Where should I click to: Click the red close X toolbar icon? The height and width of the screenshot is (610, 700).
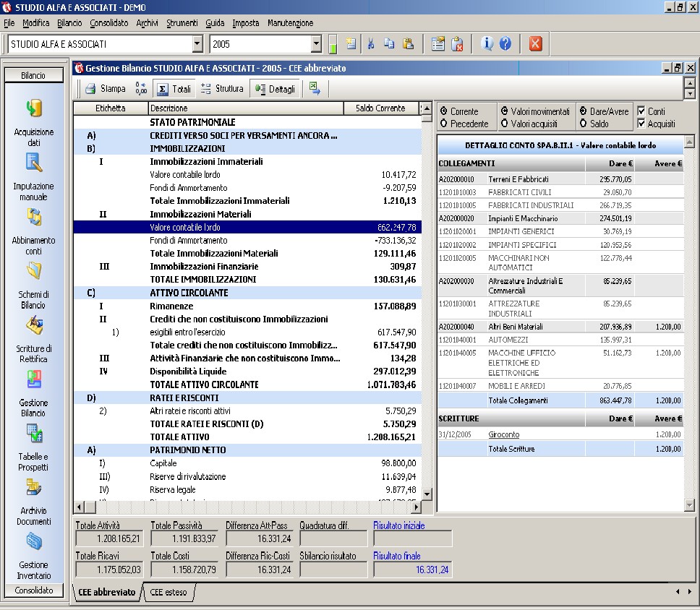(x=535, y=44)
